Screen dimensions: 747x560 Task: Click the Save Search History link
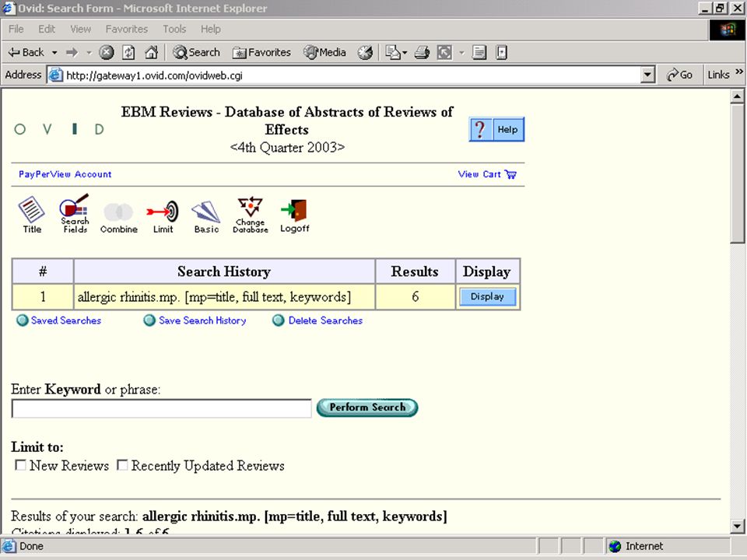coord(202,320)
